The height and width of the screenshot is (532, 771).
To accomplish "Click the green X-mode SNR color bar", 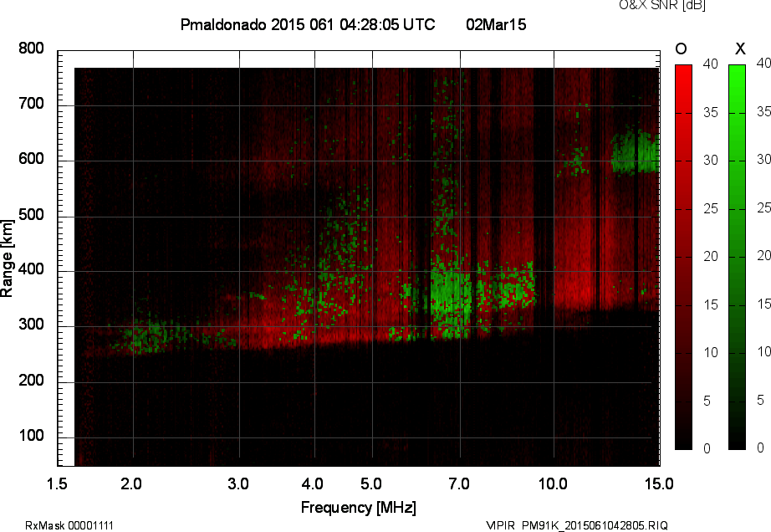I will pos(737,257).
